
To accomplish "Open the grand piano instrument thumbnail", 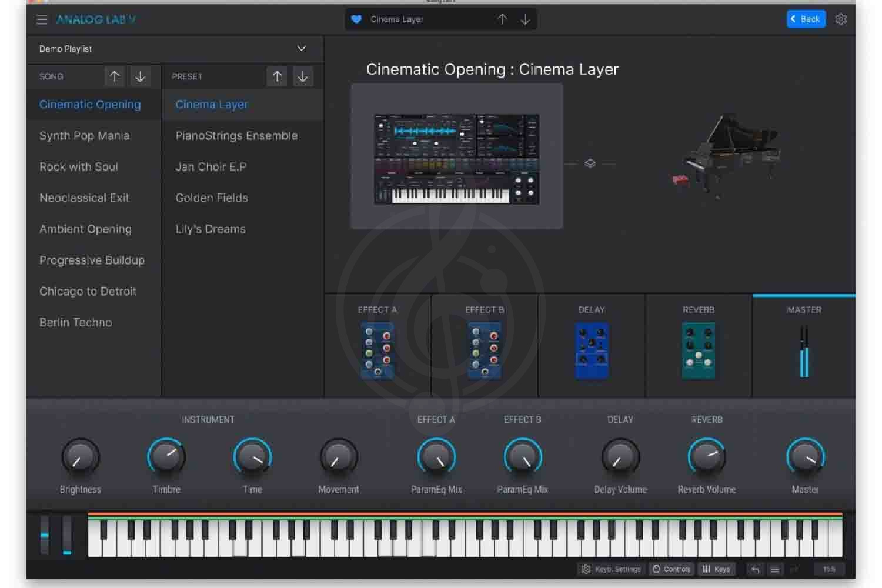I will tap(726, 156).
